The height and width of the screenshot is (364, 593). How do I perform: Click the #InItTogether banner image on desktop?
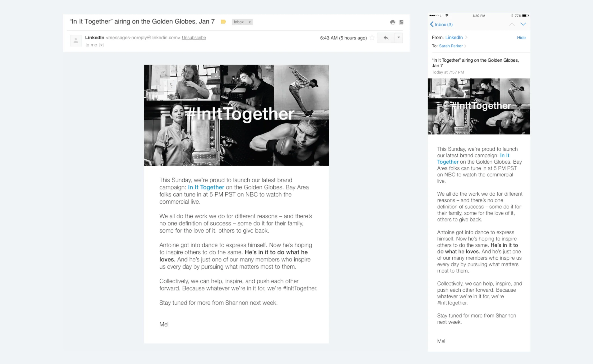pyautogui.click(x=236, y=115)
